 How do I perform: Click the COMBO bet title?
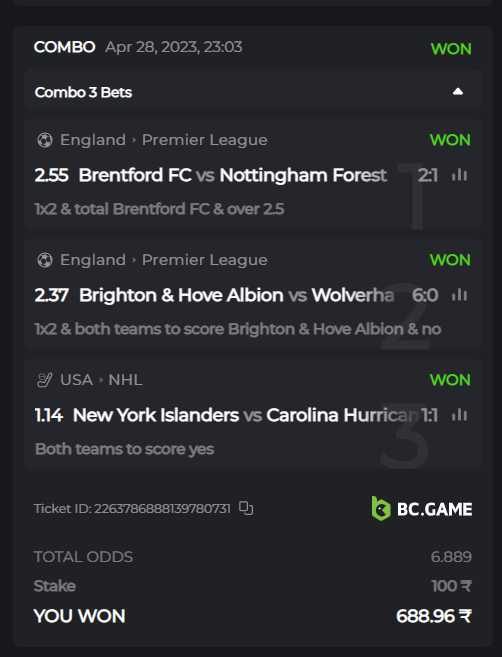click(x=65, y=47)
